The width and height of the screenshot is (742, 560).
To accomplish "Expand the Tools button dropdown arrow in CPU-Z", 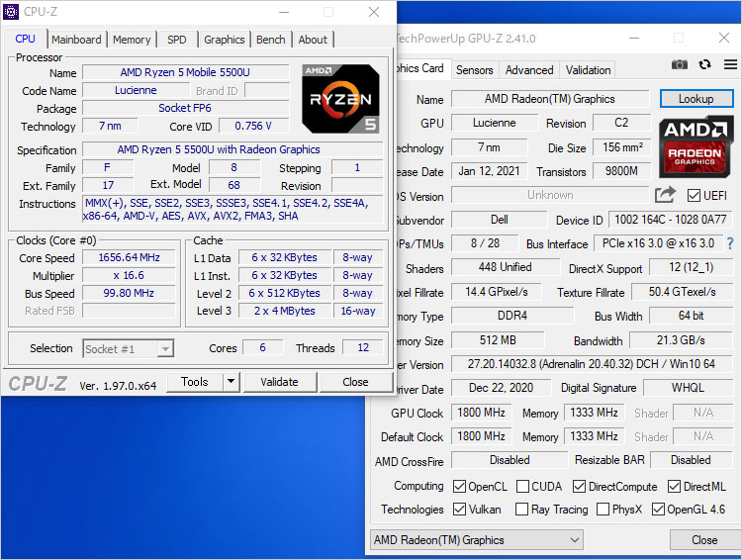I will [231, 382].
